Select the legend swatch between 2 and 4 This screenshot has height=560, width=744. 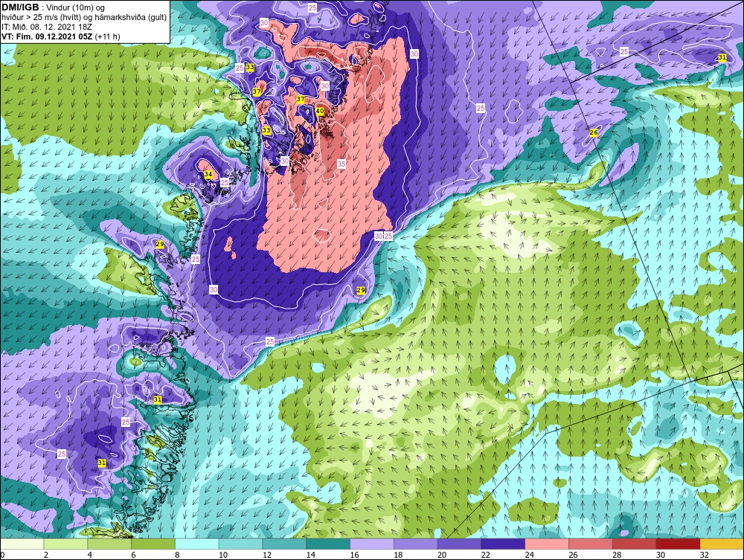pyautogui.click(x=66, y=544)
